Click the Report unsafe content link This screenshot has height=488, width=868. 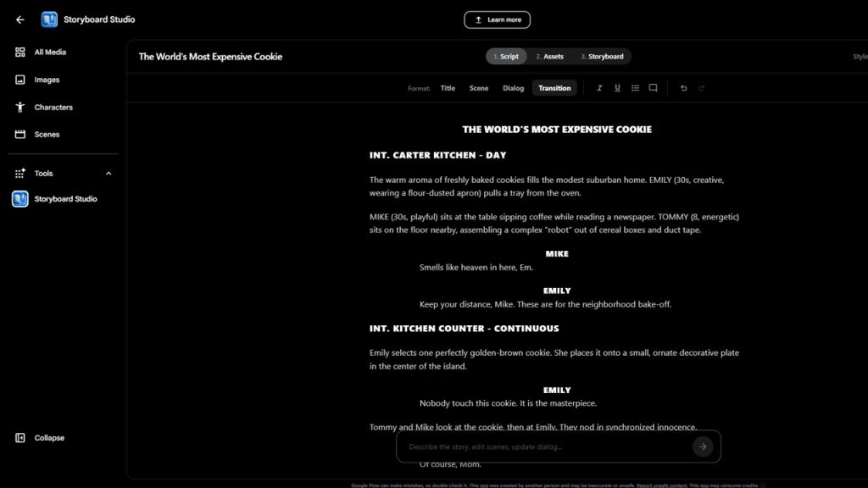click(x=661, y=485)
